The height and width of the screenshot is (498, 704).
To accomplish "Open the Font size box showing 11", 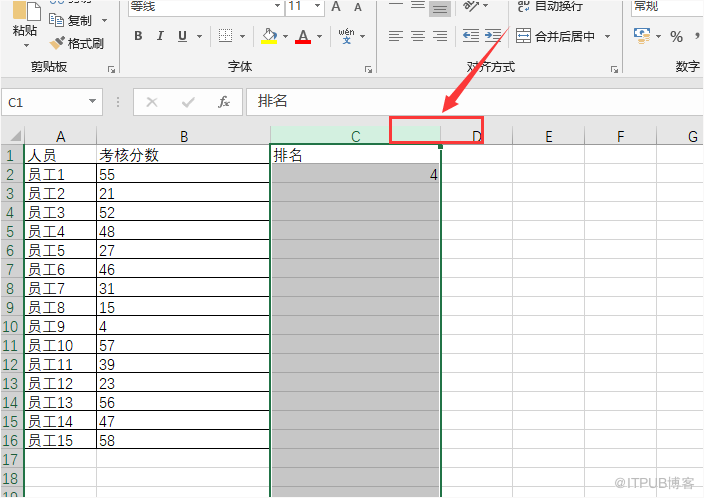I will pyautogui.click(x=305, y=7).
